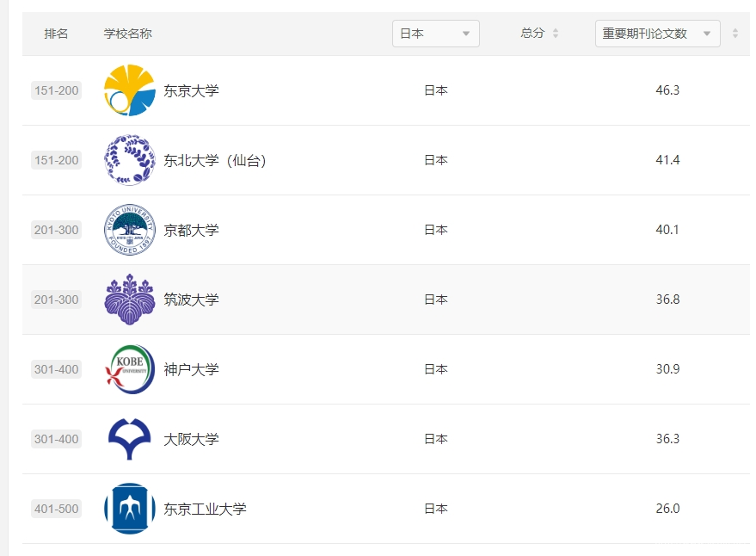
Task: Open the 筑波大学 school page
Action: pyautogui.click(x=191, y=300)
